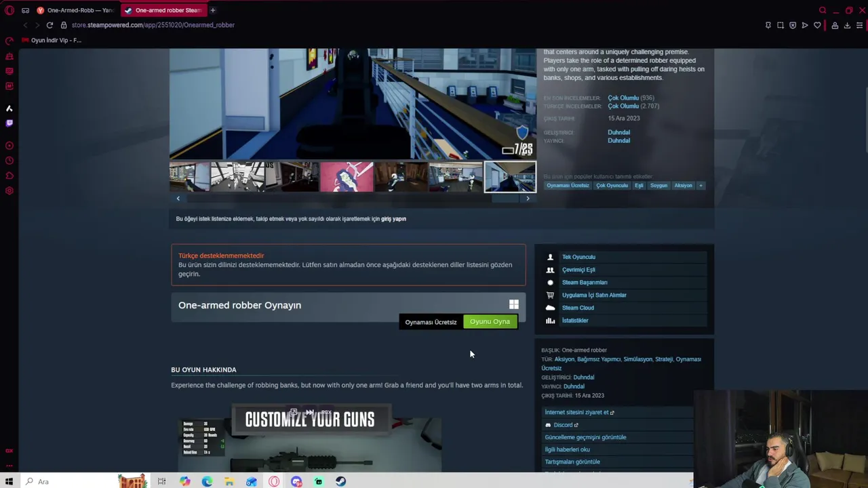Open the Opera GX main menu logo
This screenshot has width=868, height=488.
click(9, 10)
